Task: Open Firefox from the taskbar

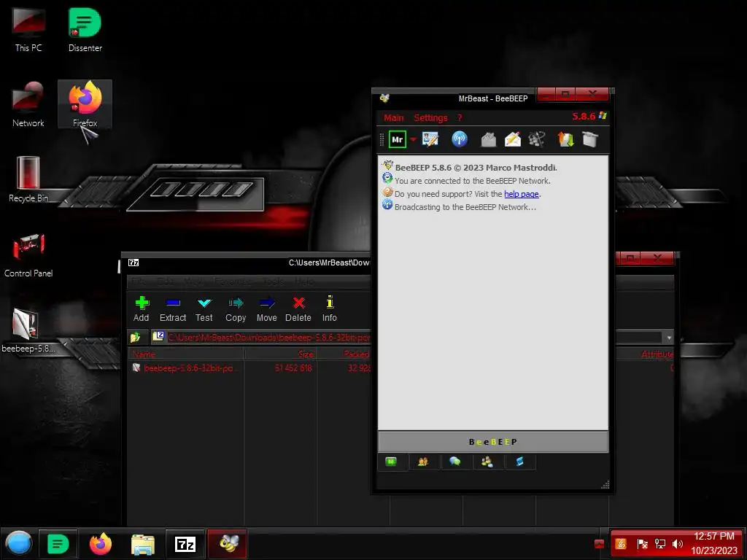Action: [100, 543]
